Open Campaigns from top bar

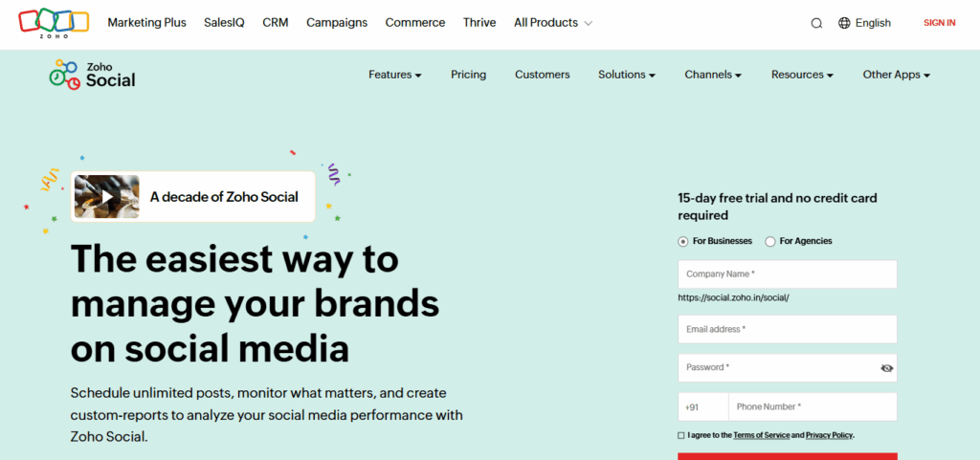pyautogui.click(x=337, y=23)
